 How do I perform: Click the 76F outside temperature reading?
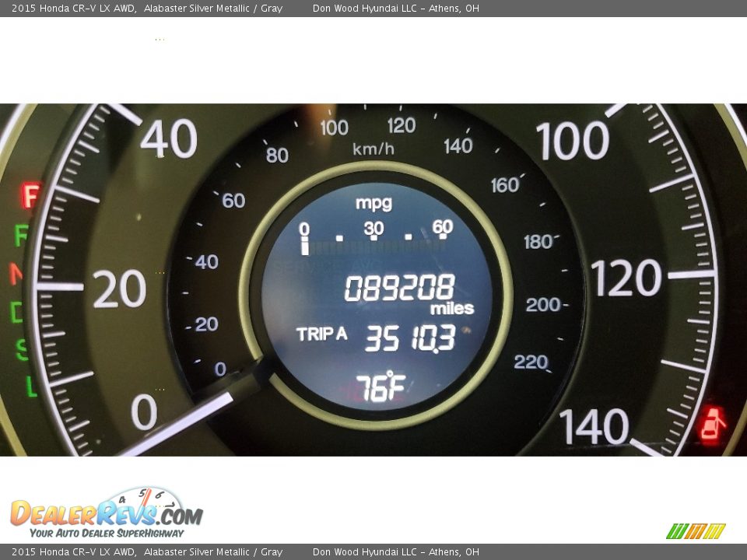pos(380,387)
